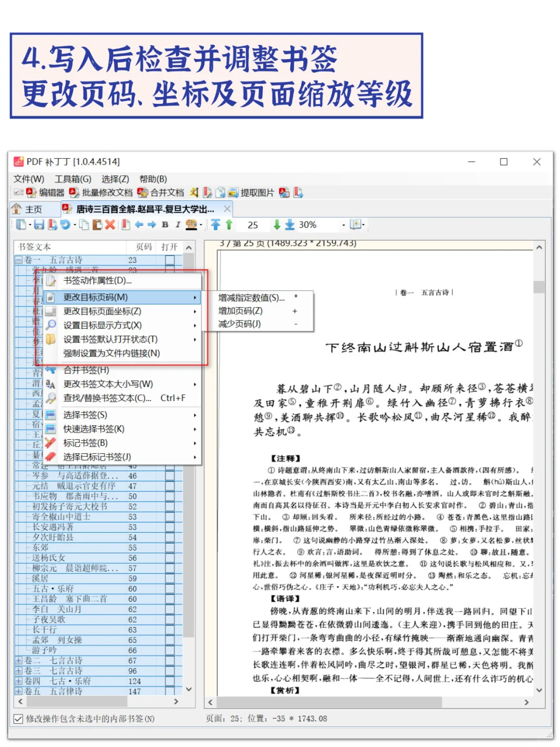The height and width of the screenshot is (747, 560).
Task: Select 合并书签(H) in context menu
Action: [122, 370]
